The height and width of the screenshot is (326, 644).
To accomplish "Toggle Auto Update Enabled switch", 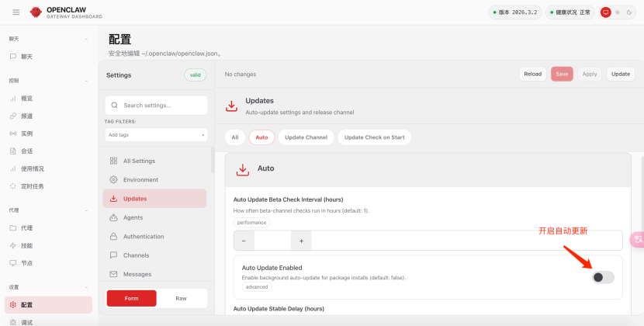I will (x=603, y=278).
